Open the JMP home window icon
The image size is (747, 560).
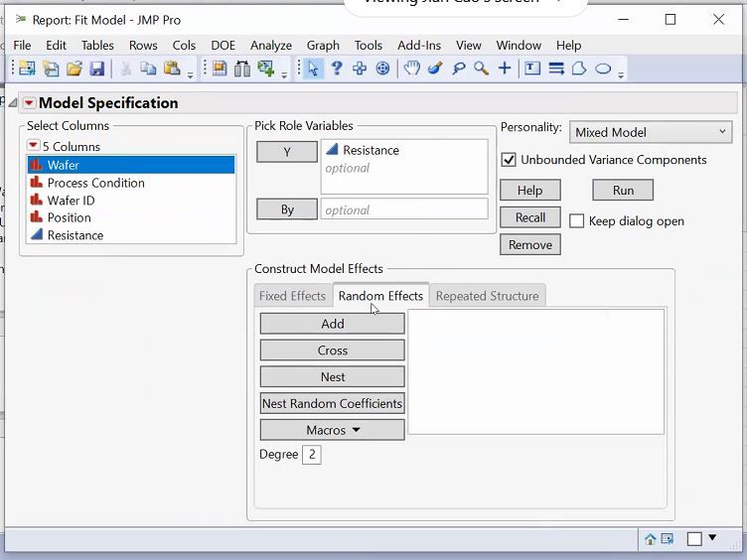(x=651, y=539)
